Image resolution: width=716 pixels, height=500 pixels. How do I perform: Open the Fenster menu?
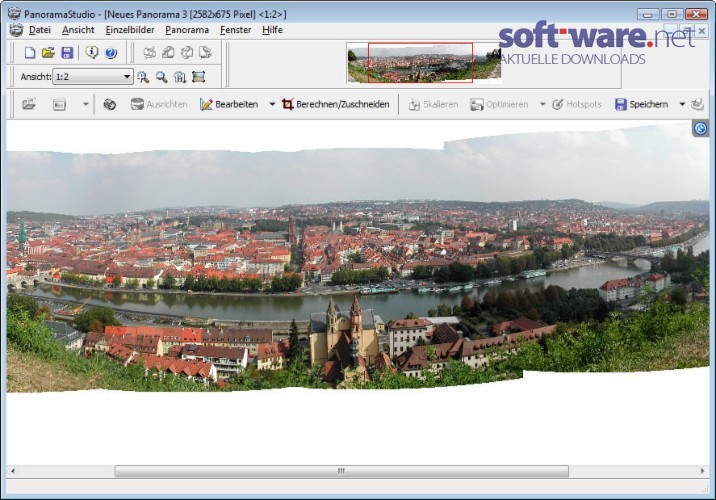pos(236,30)
